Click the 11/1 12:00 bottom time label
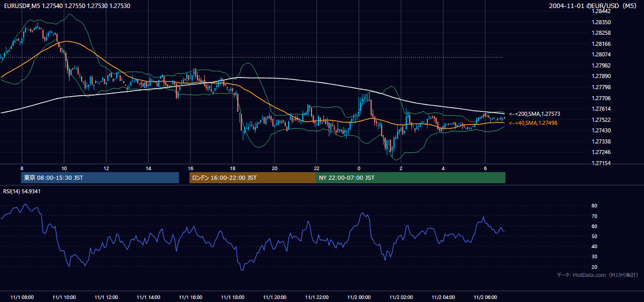 (106, 297)
